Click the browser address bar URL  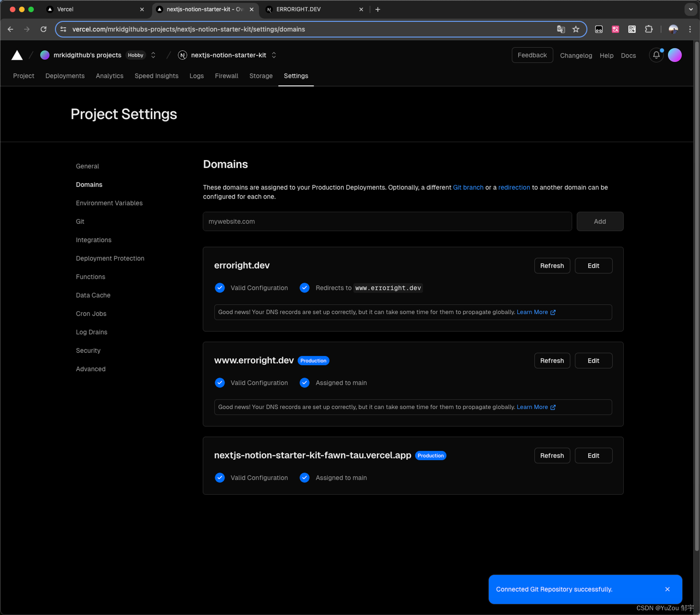(189, 29)
